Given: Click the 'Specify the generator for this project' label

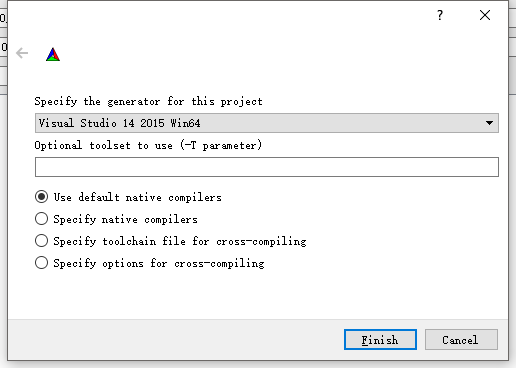Looking at the screenshot, I should 148,101.
